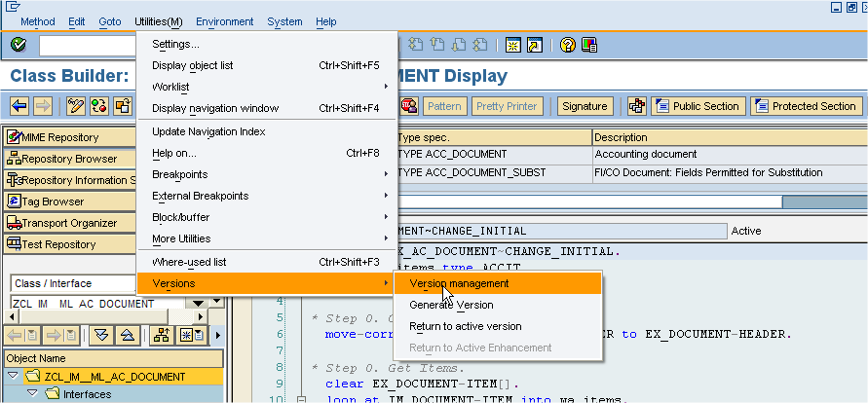868x403 pixels.
Task: Click the green checkmark Enter icon
Action: pos(19,45)
